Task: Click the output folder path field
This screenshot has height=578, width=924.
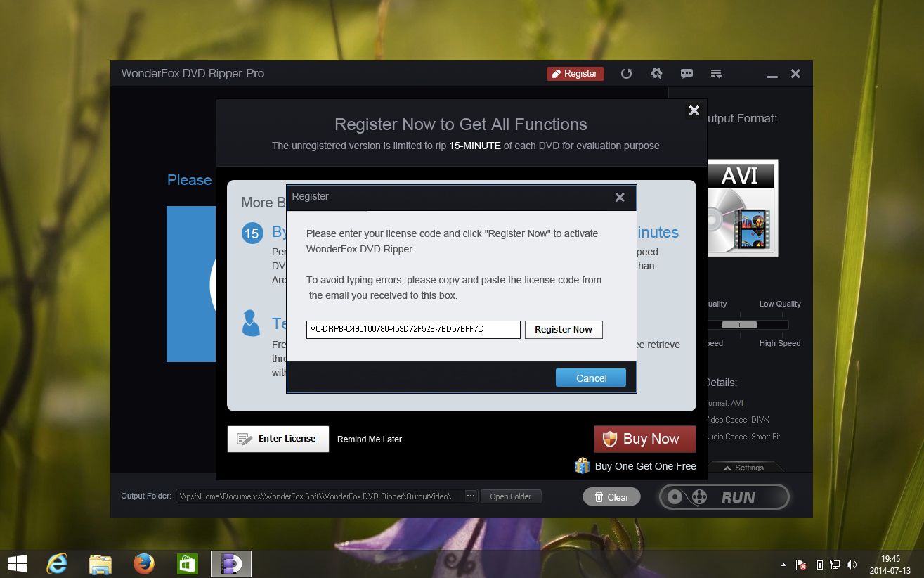Action: tap(320, 496)
